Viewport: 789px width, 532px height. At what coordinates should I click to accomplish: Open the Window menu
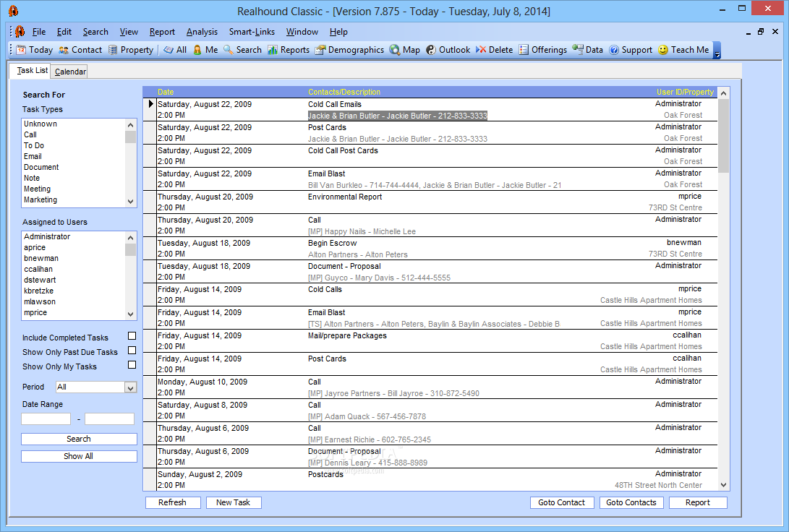[x=302, y=32]
